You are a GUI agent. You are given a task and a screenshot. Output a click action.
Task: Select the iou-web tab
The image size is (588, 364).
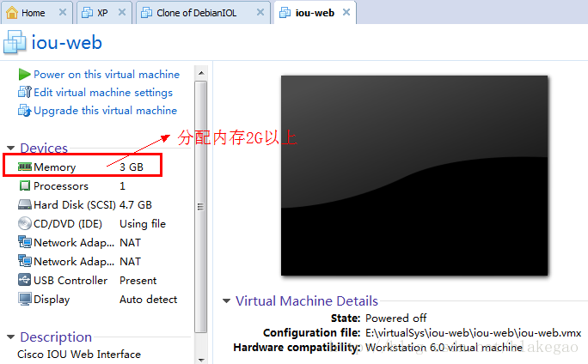click(315, 13)
